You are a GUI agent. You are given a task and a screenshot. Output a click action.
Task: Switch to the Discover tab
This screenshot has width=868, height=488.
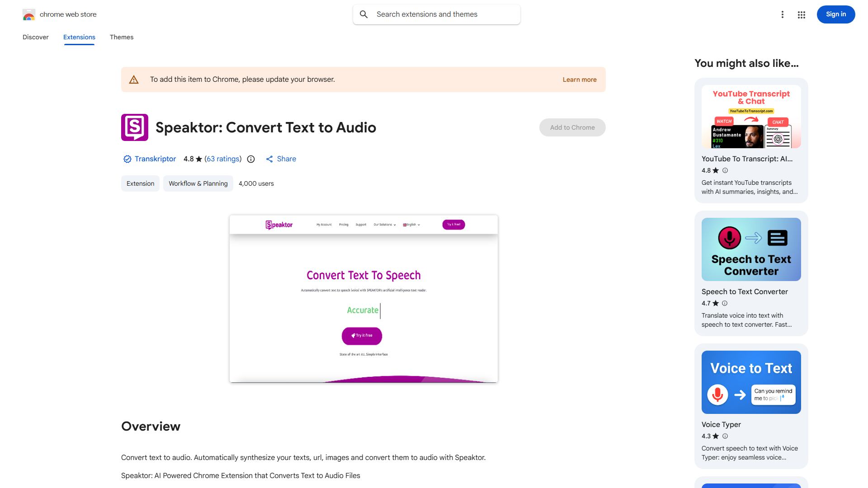pyautogui.click(x=36, y=37)
